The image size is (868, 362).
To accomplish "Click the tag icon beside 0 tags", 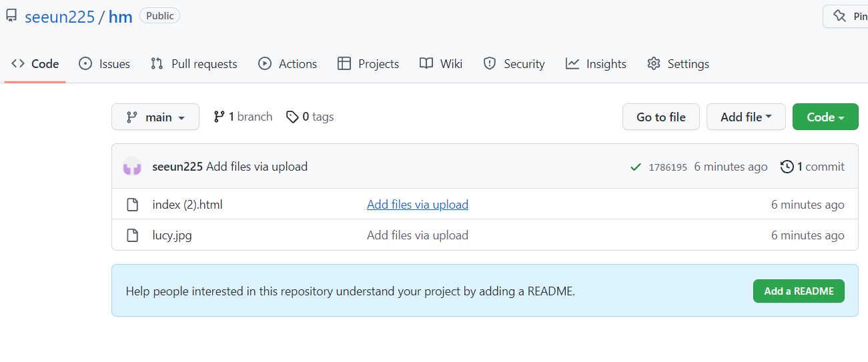I will (292, 117).
